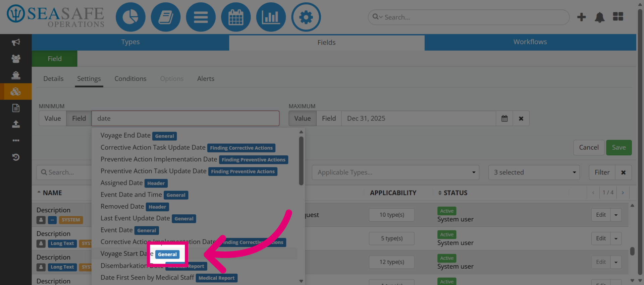Open the pie chart dashboard icon

(x=130, y=17)
